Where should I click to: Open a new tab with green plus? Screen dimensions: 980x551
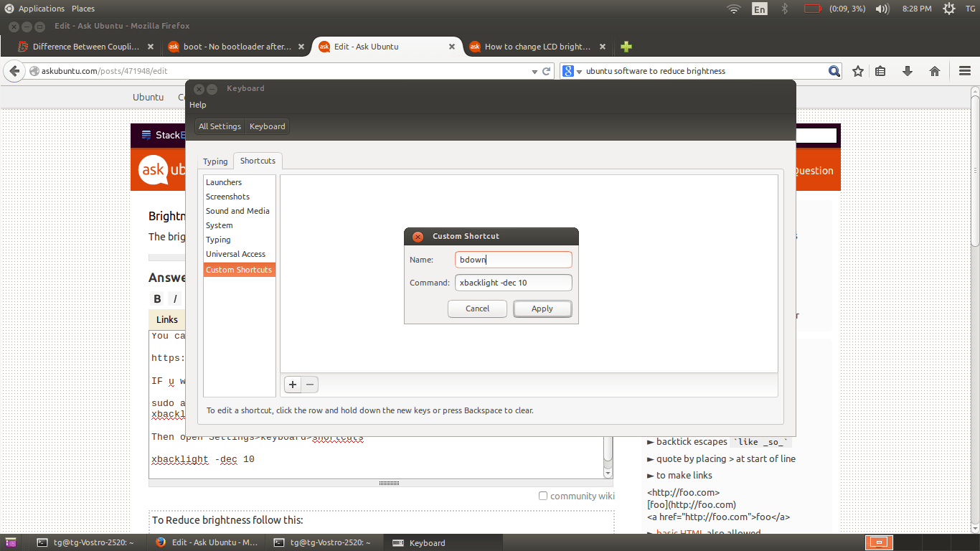[x=626, y=47]
